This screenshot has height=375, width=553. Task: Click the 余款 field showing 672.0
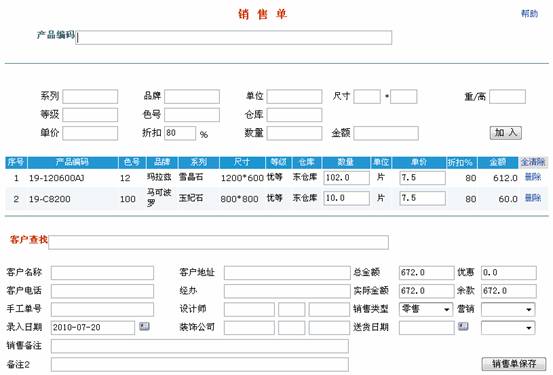(x=509, y=291)
